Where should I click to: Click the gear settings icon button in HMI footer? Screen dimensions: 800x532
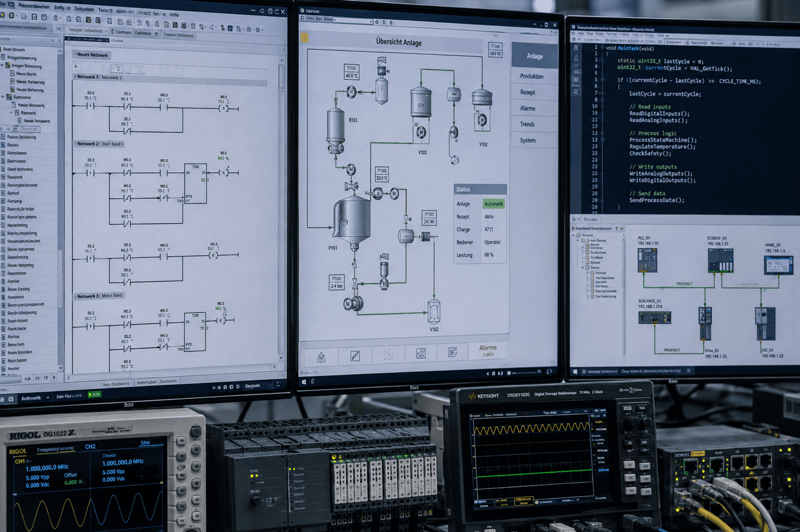pos(453,353)
